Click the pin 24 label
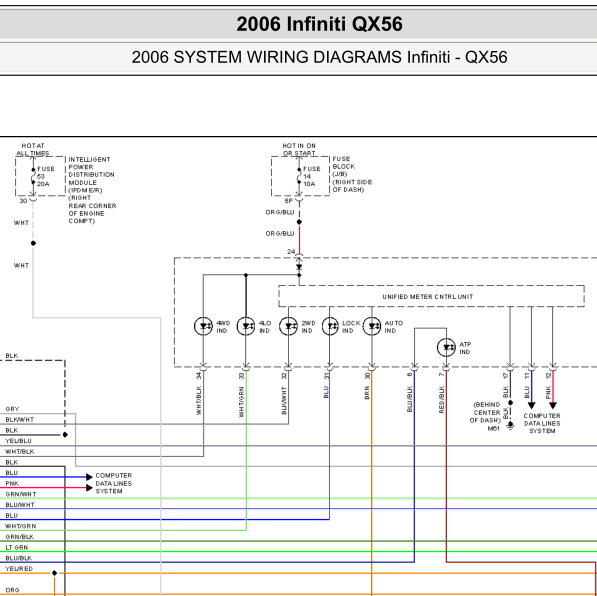This screenshot has height=596, width=597. click(291, 251)
